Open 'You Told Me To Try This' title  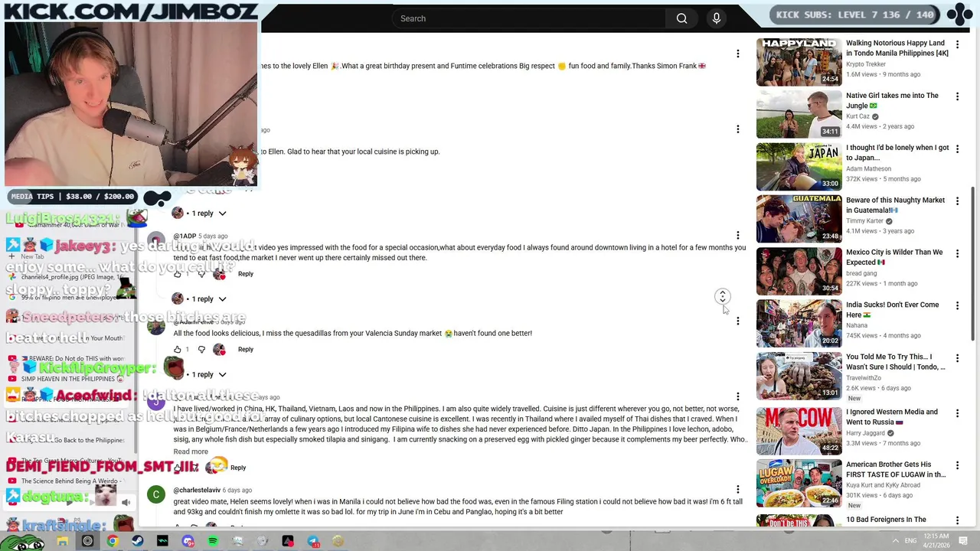click(895, 361)
